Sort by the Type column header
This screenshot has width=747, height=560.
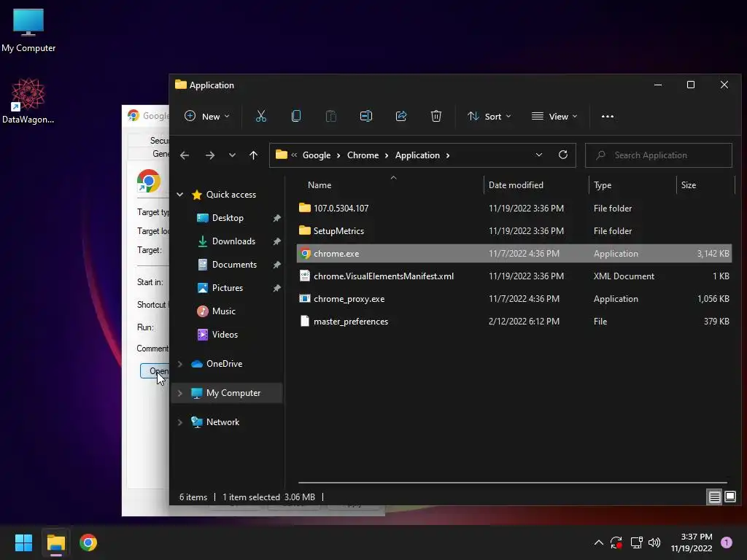point(602,185)
